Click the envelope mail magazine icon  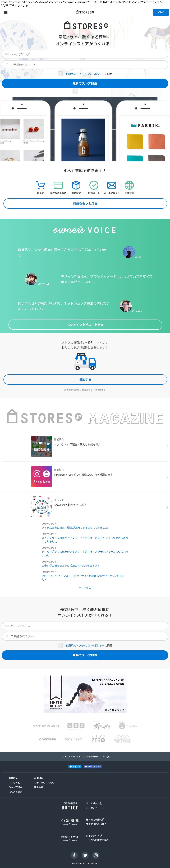click(112, 185)
